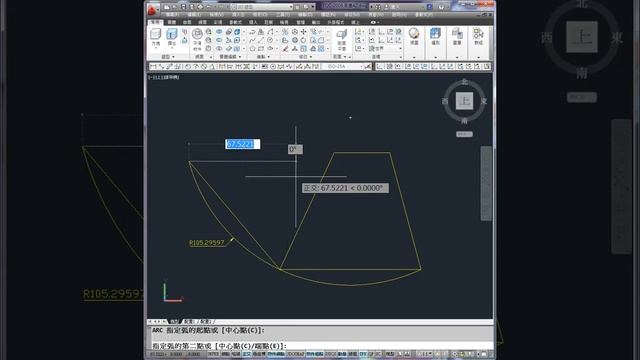Switch to the 輸出 Output ribbon tab
640x360 pixels.
[x=316, y=22]
